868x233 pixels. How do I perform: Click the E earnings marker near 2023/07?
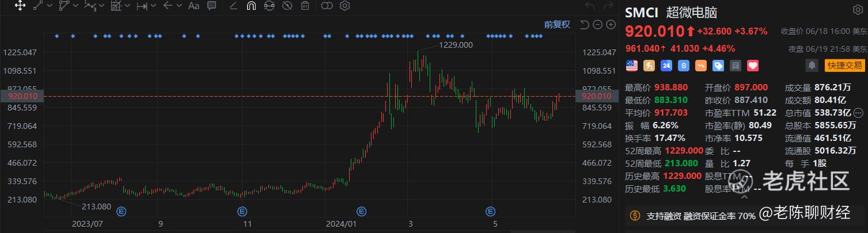coord(122,211)
